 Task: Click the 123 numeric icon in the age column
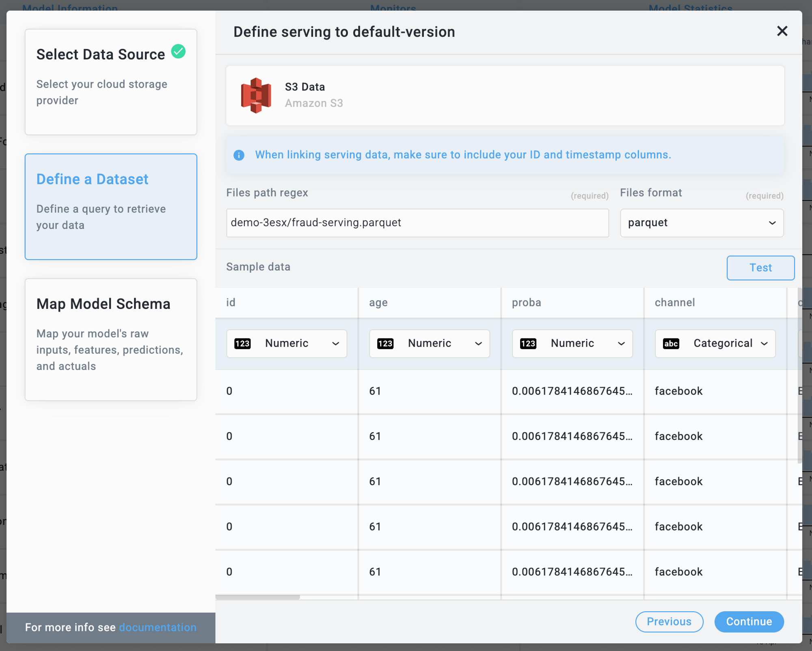tap(385, 344)
